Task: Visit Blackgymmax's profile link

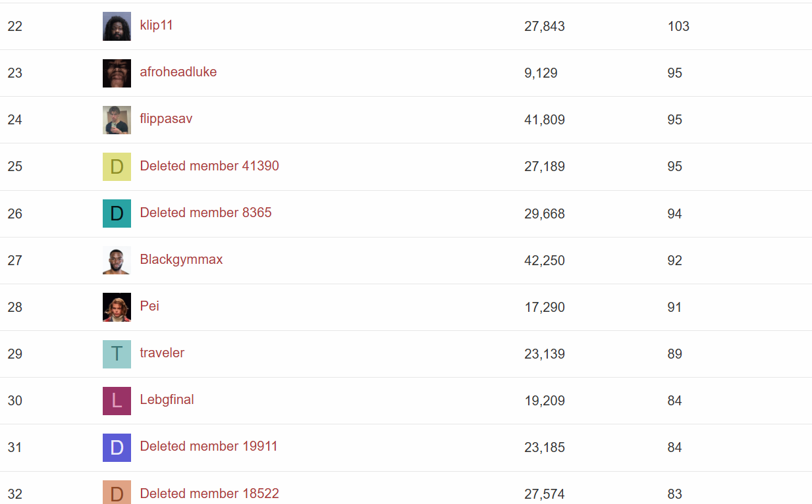Action: coord(181,259)
